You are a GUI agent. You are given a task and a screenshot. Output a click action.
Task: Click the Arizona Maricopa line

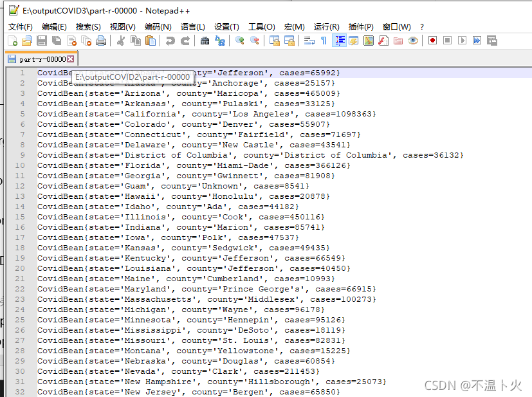188,93
